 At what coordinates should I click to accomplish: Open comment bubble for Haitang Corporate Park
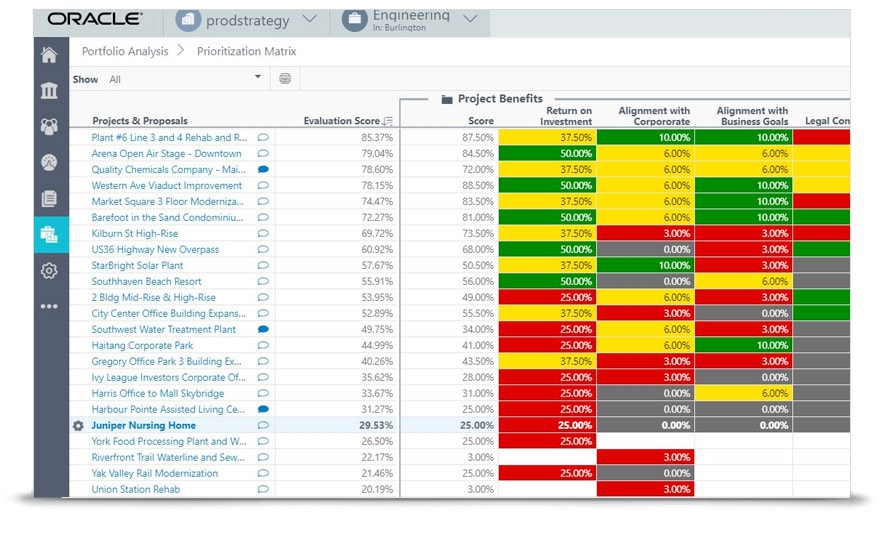coord(263,346)
